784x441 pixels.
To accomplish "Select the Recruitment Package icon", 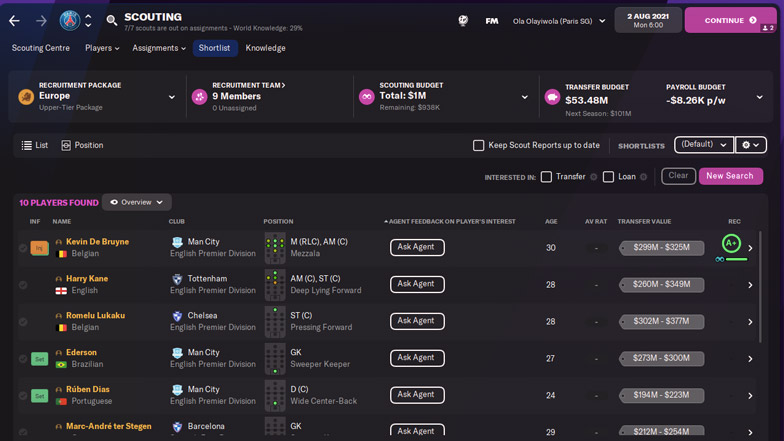I will tap(26, 96).
